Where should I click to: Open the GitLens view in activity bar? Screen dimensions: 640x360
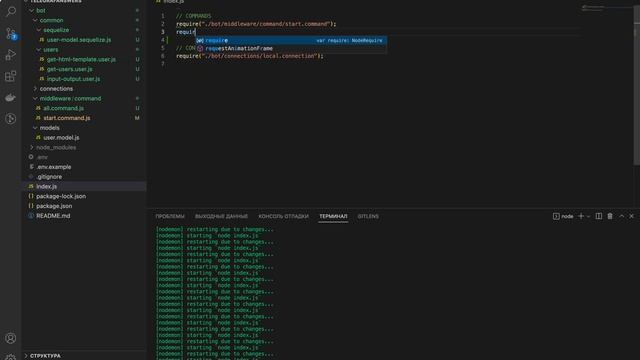point(11,119)
